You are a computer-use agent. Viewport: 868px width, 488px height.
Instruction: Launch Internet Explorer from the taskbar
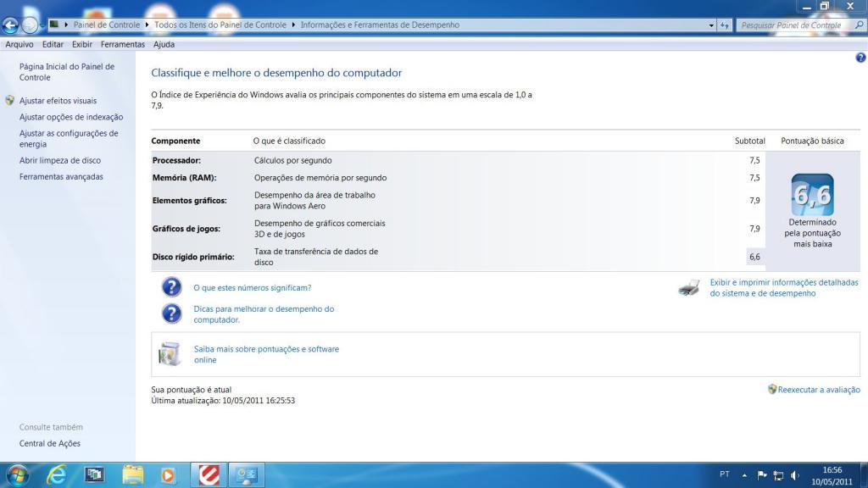pos(57,475)
